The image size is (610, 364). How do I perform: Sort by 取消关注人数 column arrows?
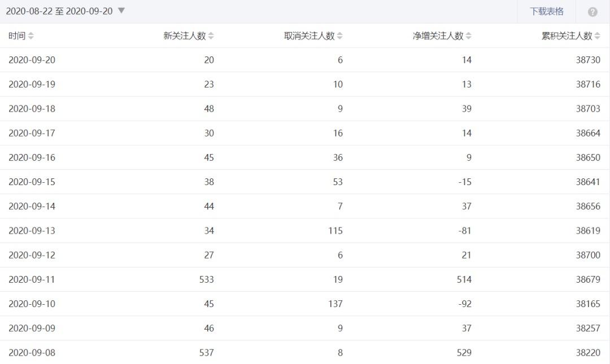[x=339, y=36]
